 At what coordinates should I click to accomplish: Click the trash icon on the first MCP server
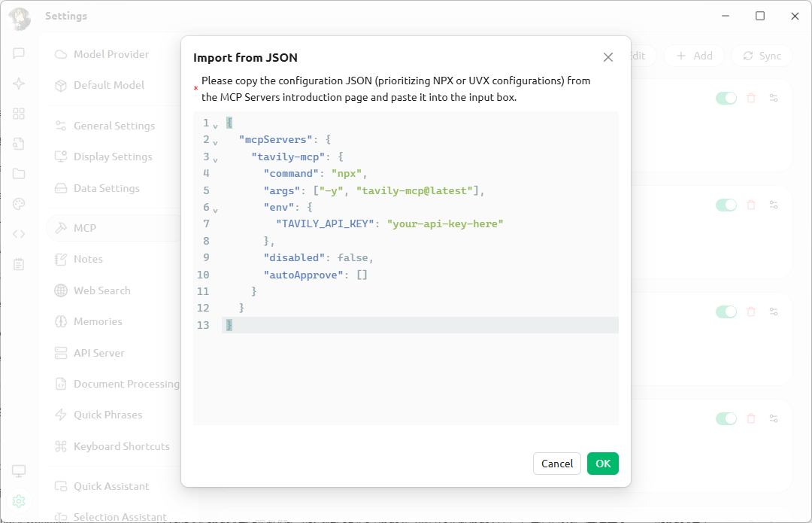tap(751, 98)
